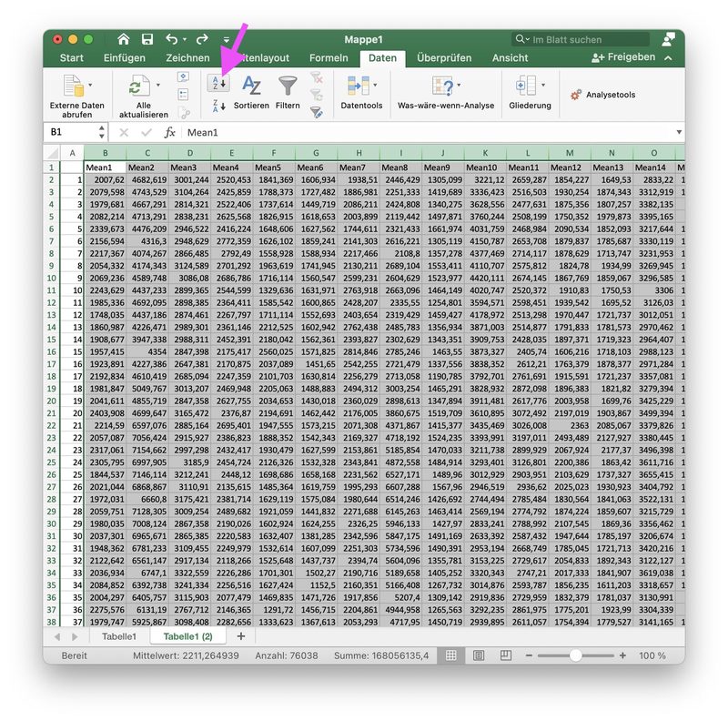Open the dropdown arrow next to Undo

click(x=185, y=40)
